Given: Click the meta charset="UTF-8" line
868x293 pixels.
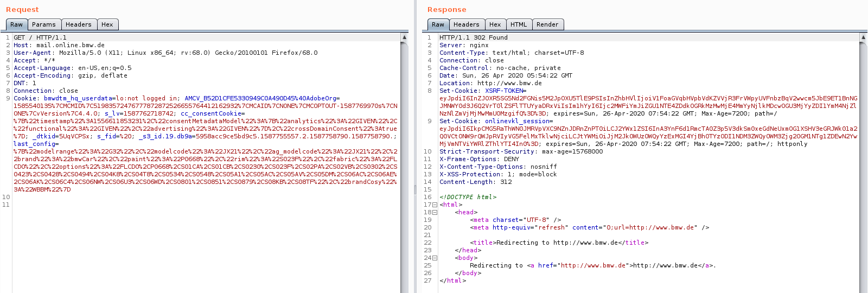Looking at the screenshot, I should [x=515, y=220].
